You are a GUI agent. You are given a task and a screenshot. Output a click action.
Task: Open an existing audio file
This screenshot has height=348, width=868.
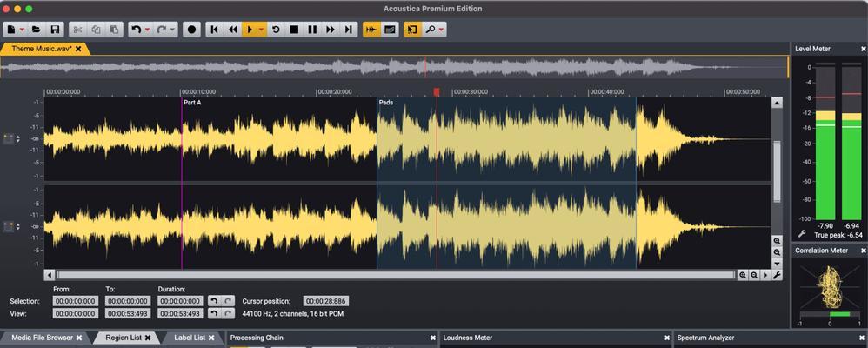coord(37,30)
